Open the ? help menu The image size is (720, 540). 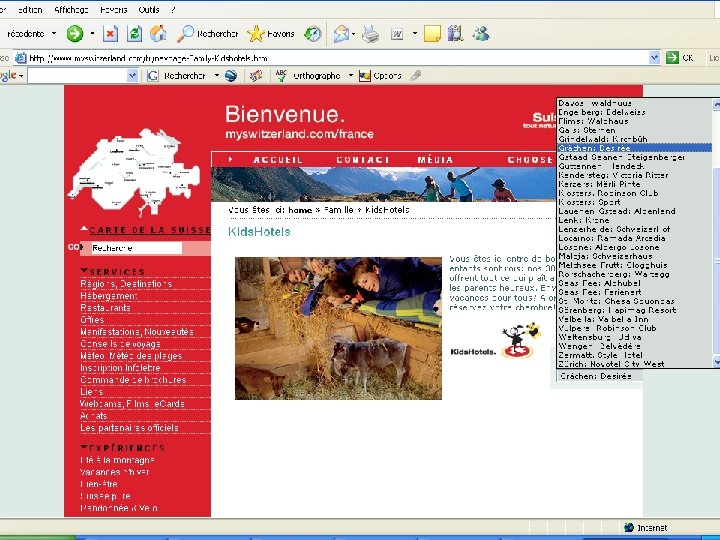click(173, 9)
